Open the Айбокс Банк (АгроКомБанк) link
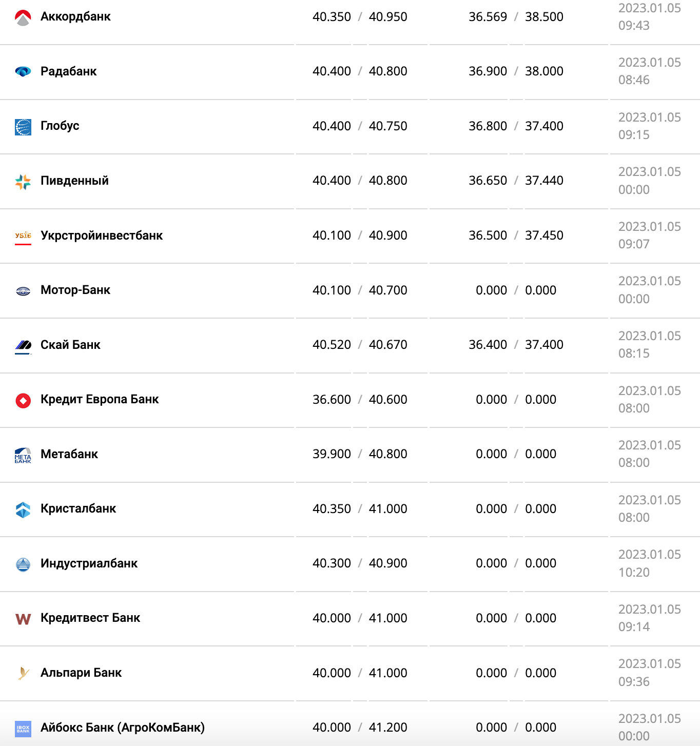Viewport: 700px width, 746px height. coord(123,727)
